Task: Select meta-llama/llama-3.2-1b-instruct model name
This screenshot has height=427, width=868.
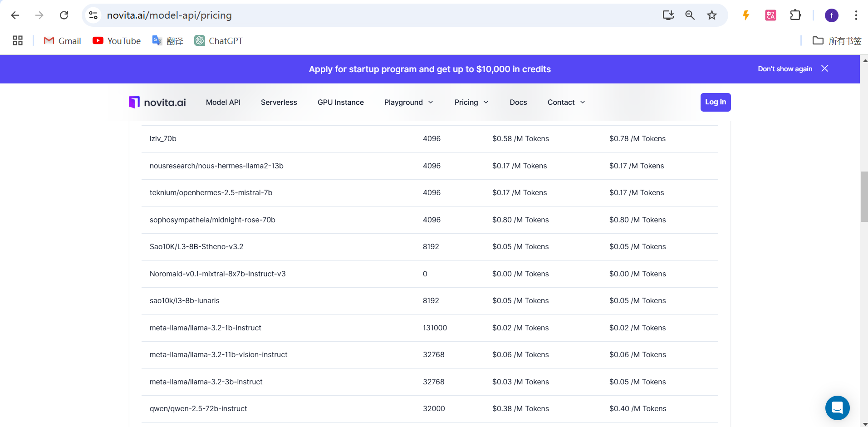Action: [206, 328]
